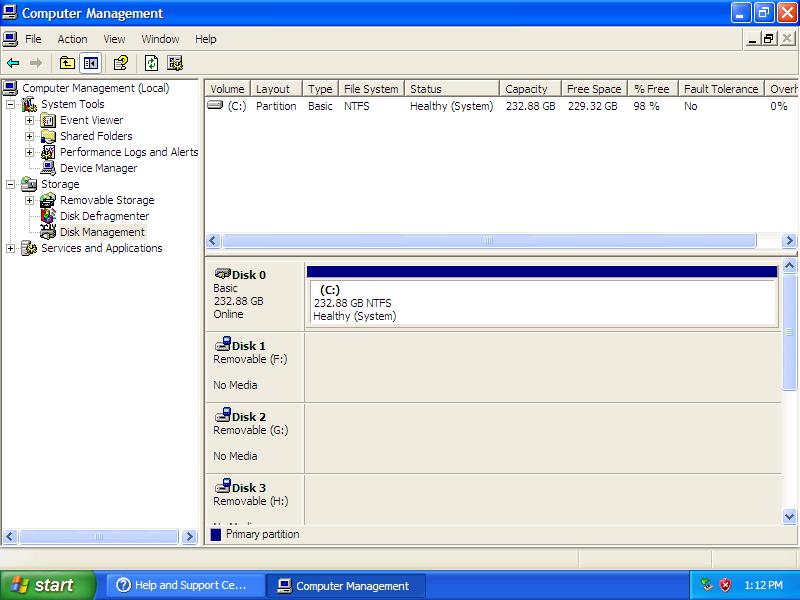
Task: Sort by the Volume column header
Action: click(228, 89)
